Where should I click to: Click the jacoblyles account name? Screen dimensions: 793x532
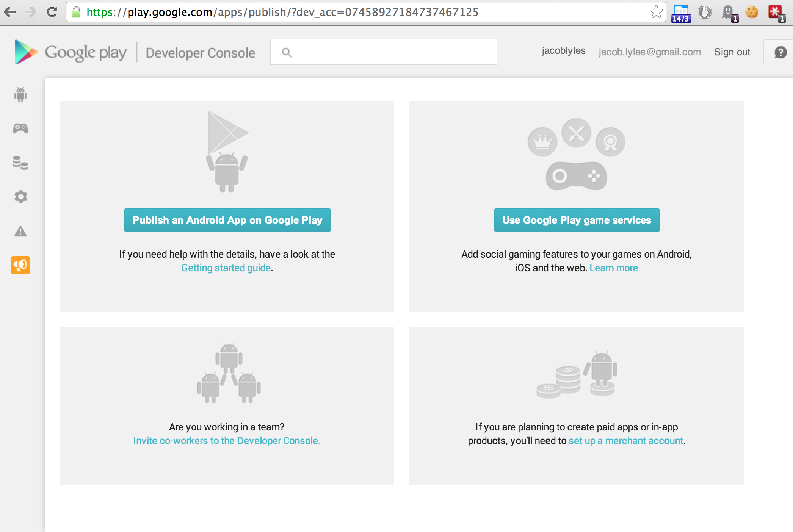coord(563,51)
